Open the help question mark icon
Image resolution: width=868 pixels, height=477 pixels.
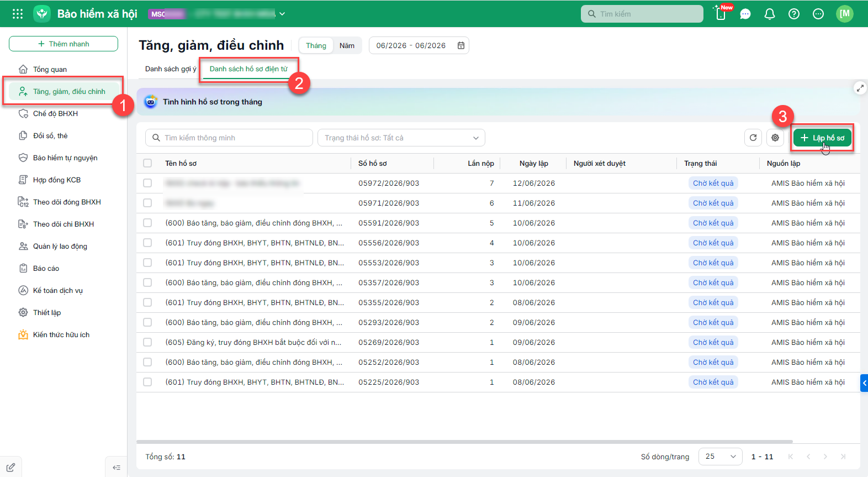click(793, 14)
